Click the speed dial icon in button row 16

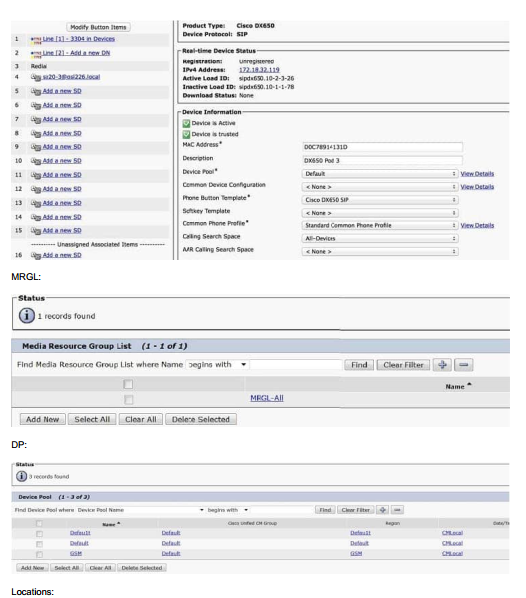point(36,256)
